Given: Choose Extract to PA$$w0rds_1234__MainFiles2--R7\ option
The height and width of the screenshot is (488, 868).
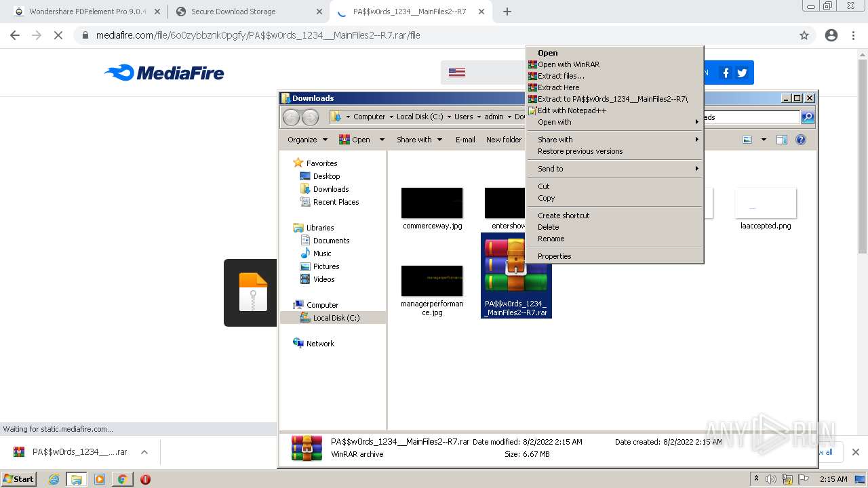Looking at the screenshot, I should click(615, 99).
